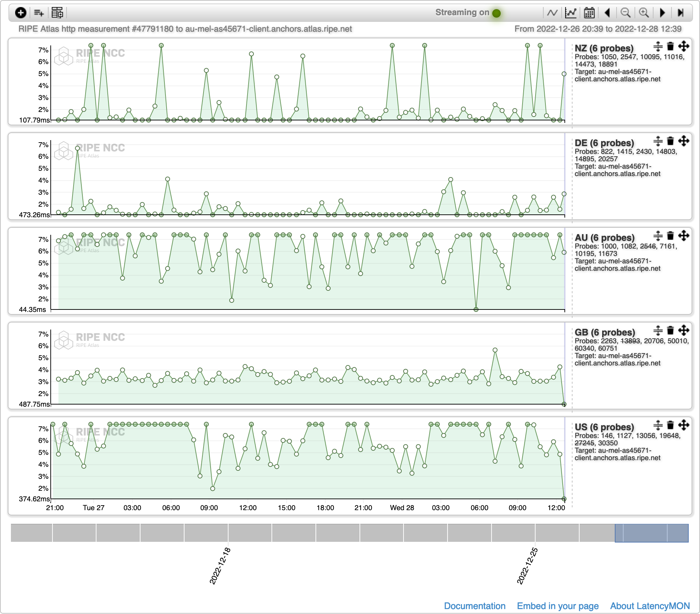The image size is (700, 614).
Task: Expand the GB chart resize handle
Action: click(x=657, y=330)
